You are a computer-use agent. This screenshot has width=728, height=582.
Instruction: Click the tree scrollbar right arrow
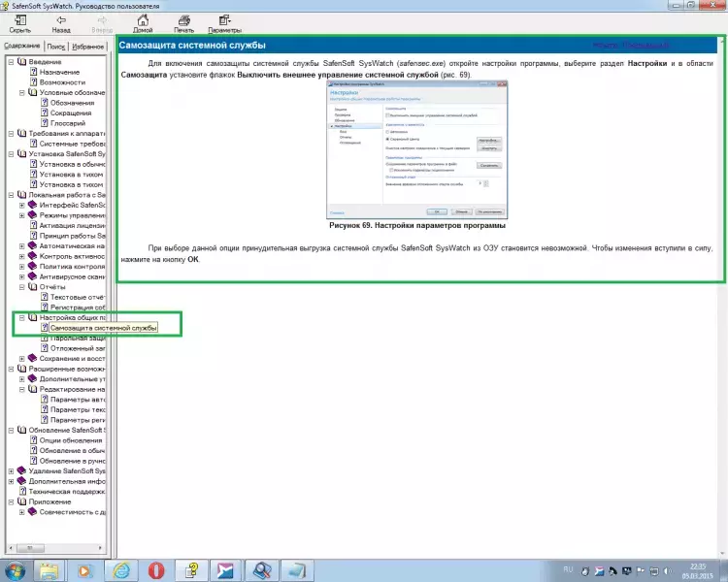pos(100,548)
